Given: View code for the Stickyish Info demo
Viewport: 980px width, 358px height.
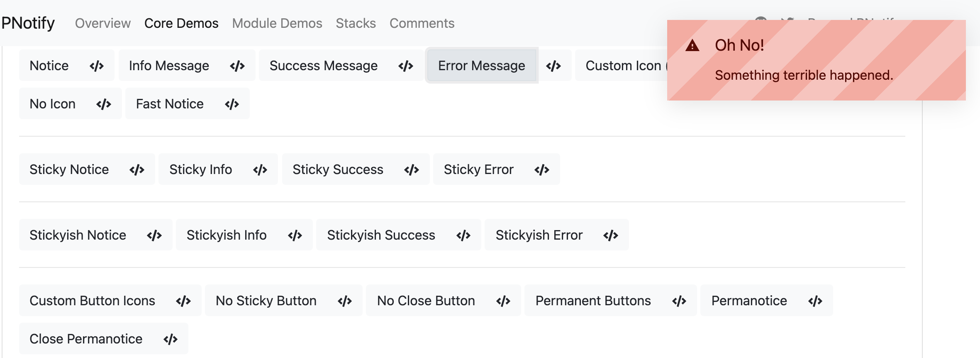Looking at the screenshot, I should tap(295, 235).
